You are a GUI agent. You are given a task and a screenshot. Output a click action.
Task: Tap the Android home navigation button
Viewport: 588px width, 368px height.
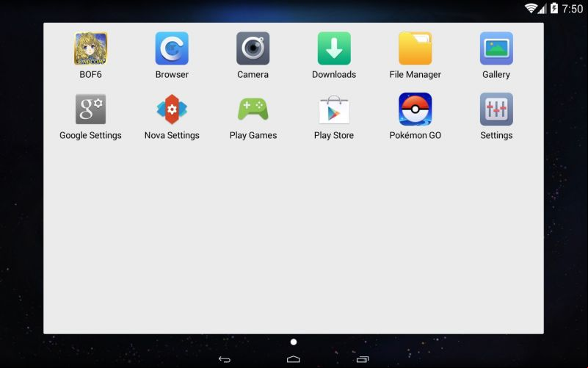(x=293, y=359)
